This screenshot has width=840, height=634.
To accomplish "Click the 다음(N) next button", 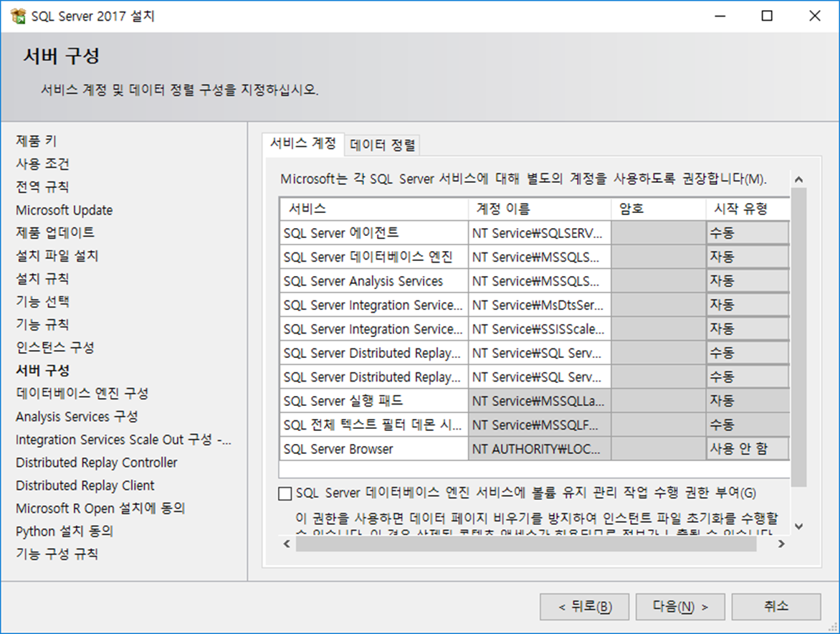I will 680,607.
